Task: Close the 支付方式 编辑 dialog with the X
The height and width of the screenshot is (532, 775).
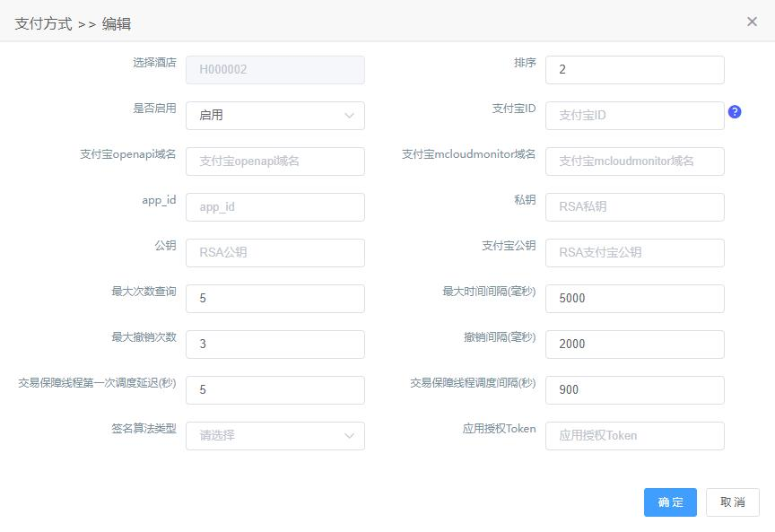Action: pos(752,22)
